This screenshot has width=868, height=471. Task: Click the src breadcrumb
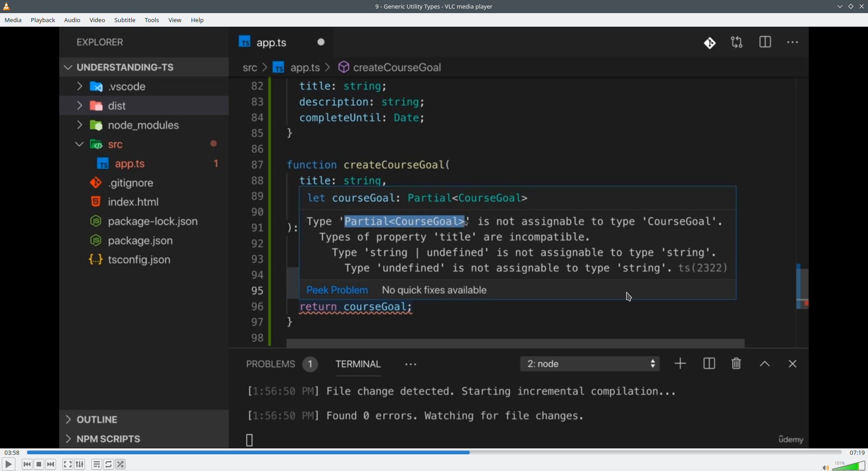(x=250, y=68)
